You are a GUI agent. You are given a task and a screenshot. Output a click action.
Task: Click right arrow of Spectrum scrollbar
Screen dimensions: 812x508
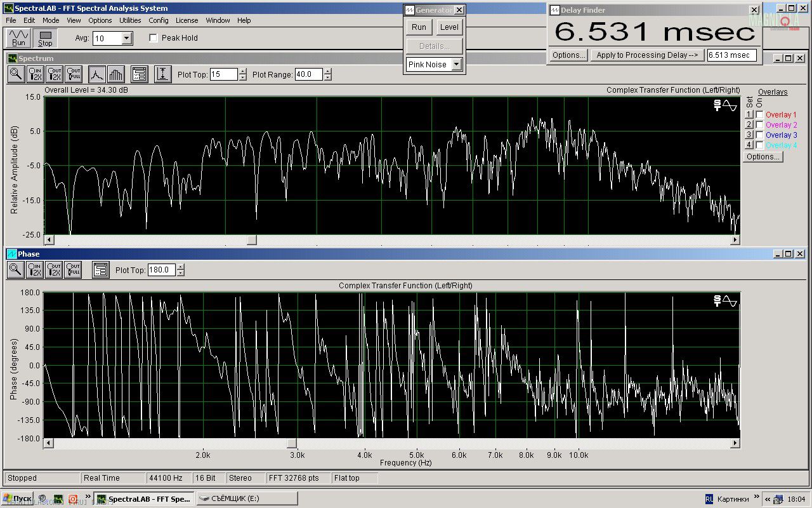(x=735, y=240)
